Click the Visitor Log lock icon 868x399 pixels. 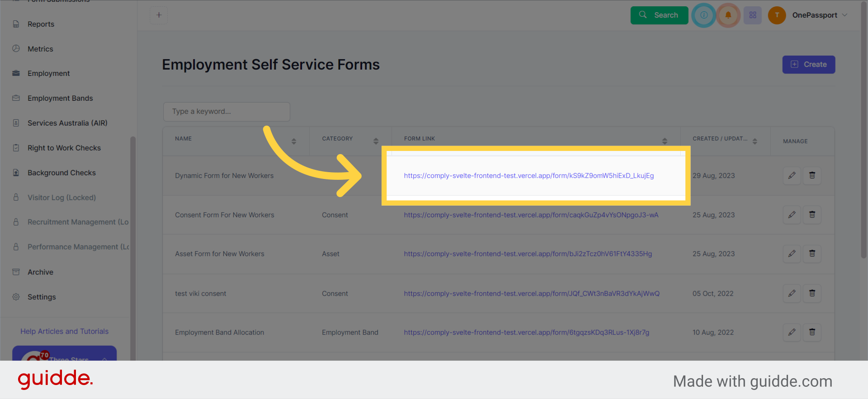click(x=16, y=197)
